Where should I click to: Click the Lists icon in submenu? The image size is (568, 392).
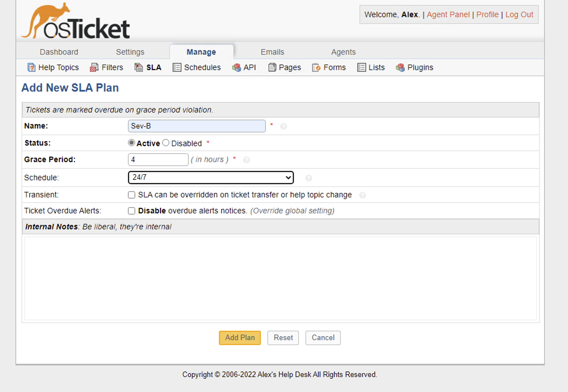point(361,68)
